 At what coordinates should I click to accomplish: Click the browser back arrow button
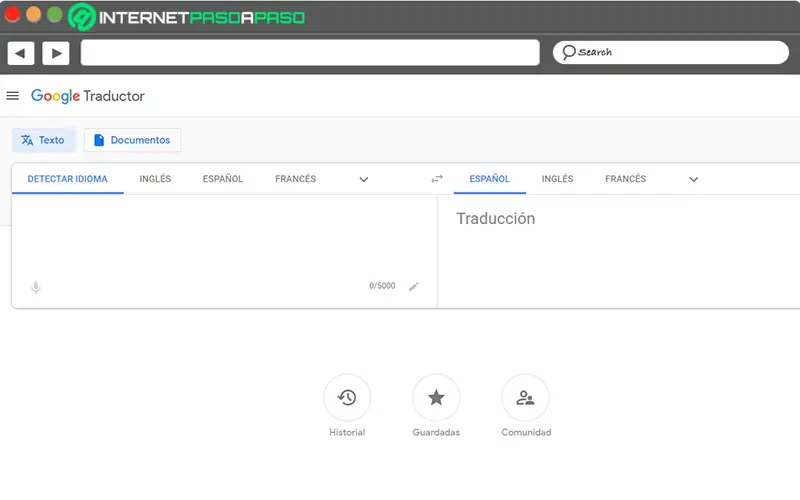pos(21,53)
